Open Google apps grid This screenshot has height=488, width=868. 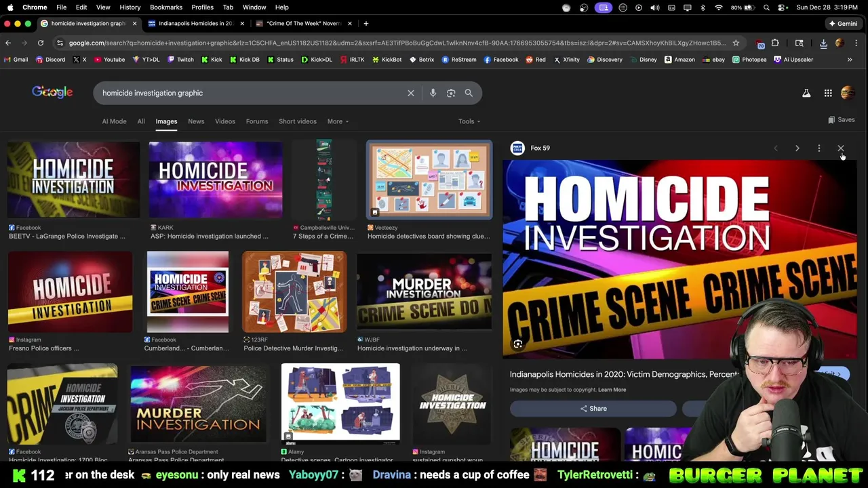(828, 93)
